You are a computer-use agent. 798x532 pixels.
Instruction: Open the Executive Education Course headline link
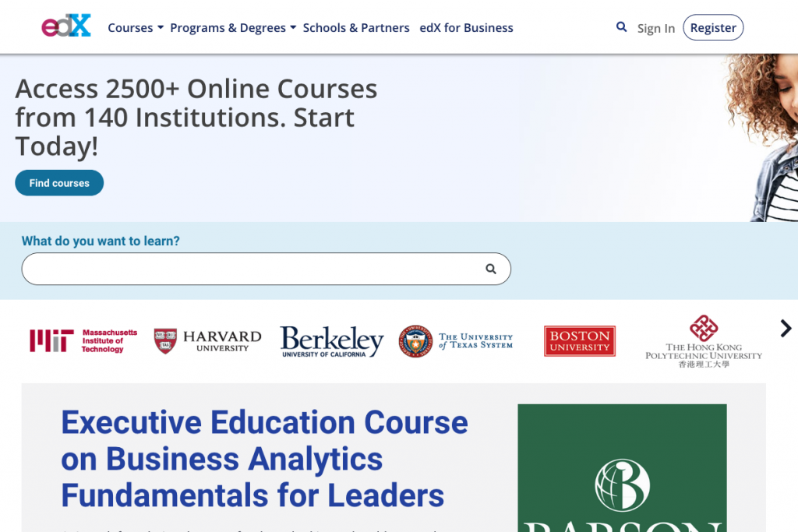tap(264, 459)
